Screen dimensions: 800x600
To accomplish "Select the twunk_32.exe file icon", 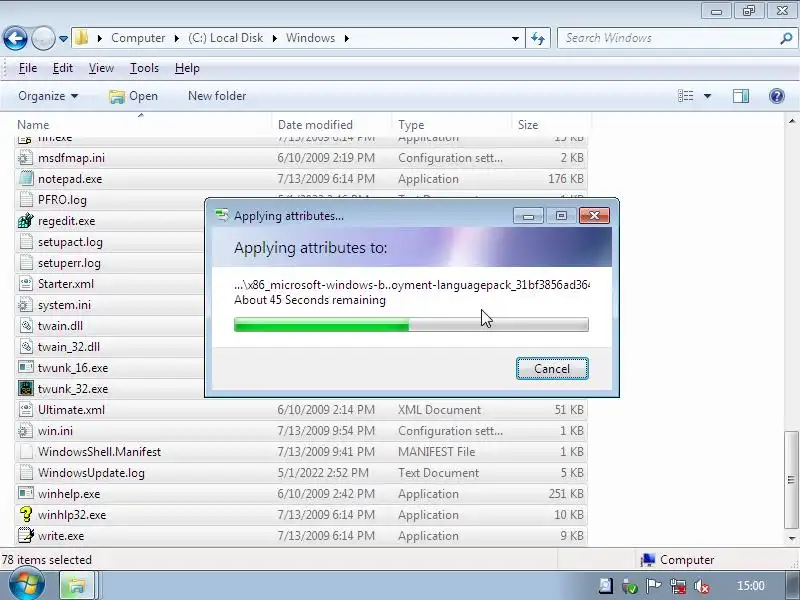I will (x=25, y=389).
